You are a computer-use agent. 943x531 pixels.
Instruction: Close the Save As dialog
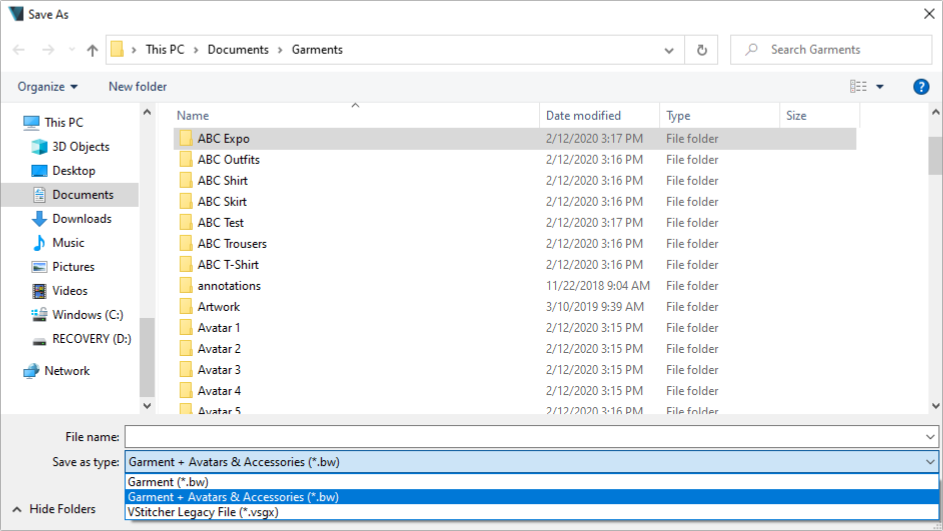pyautogui.click(x=929, y=14)
